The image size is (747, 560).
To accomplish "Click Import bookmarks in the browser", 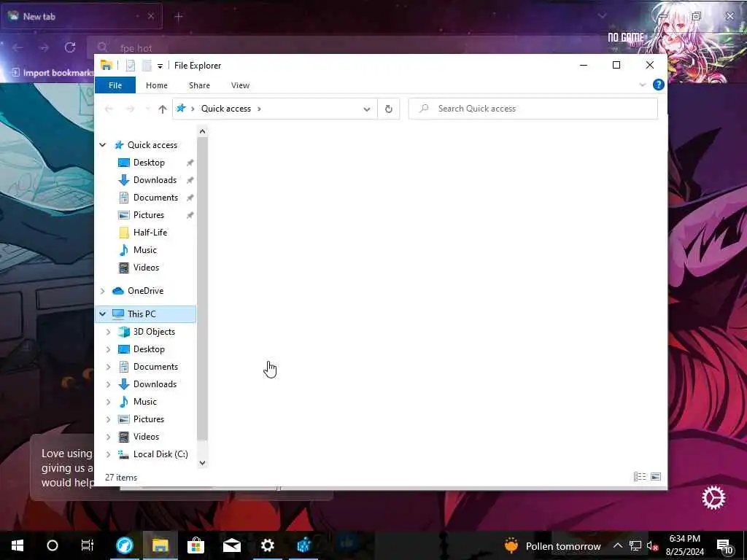I will (x=53, y=73).
